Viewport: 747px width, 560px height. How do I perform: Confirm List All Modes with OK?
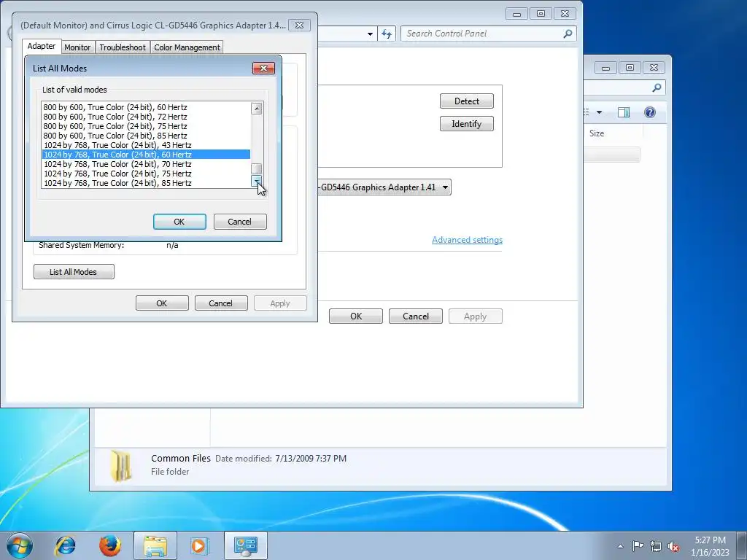tap(179, 222)
